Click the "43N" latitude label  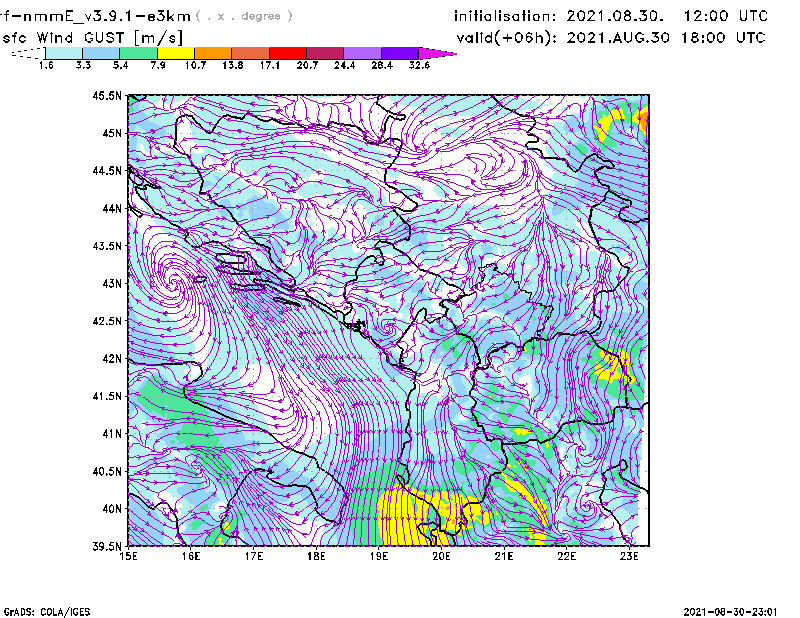(x=112, y=283)
